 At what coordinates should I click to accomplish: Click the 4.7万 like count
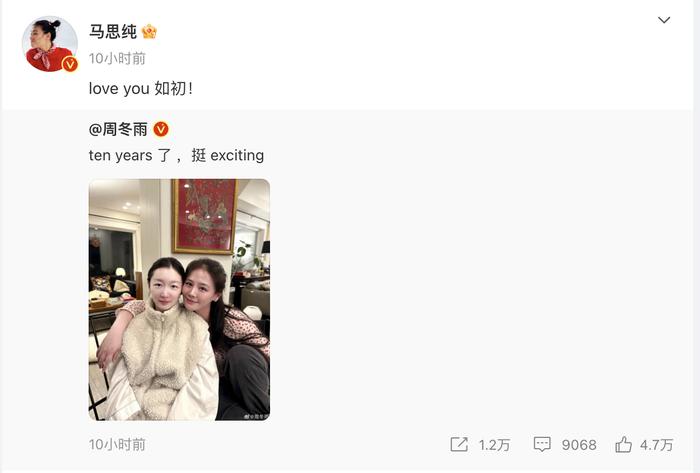(656, 445)
